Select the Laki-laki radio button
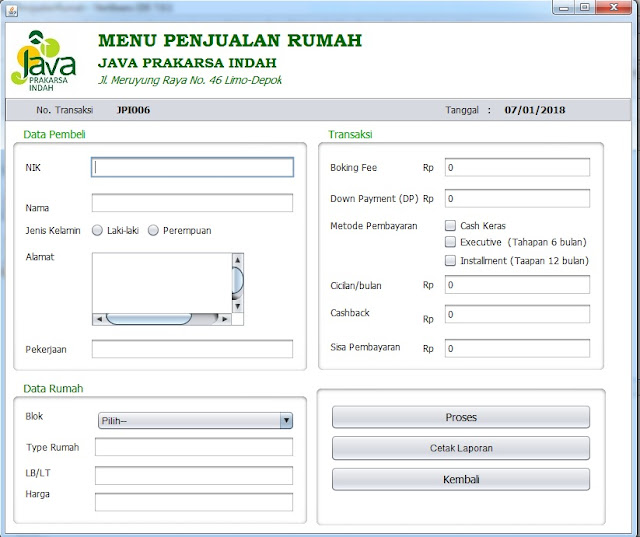This screenshot has height=537, width=640. [x=97, y=230]
